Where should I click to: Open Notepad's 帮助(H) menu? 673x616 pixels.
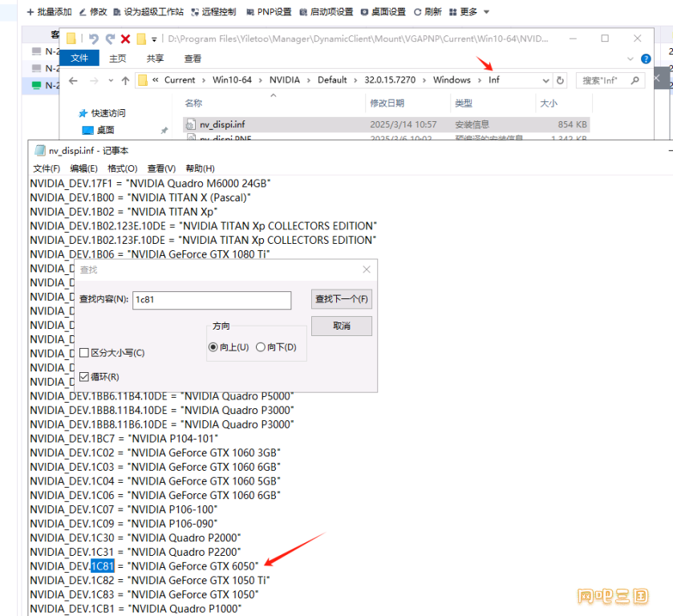tap(200, 168)
